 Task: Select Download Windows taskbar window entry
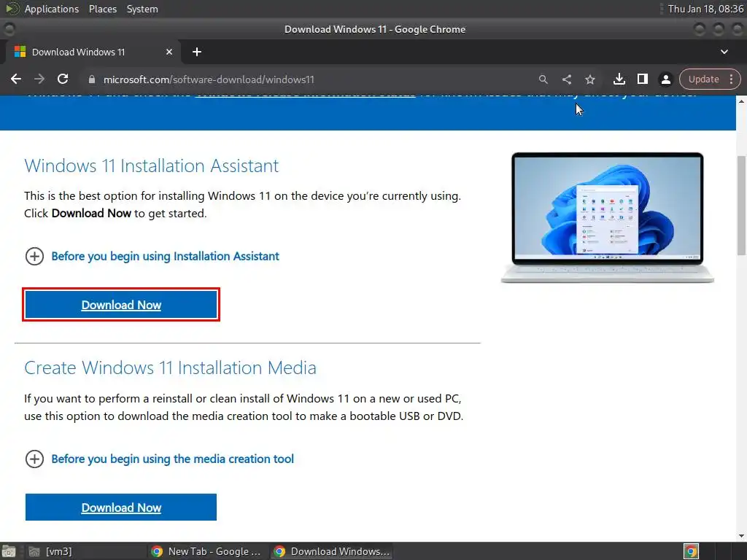(x=332, y=551)
